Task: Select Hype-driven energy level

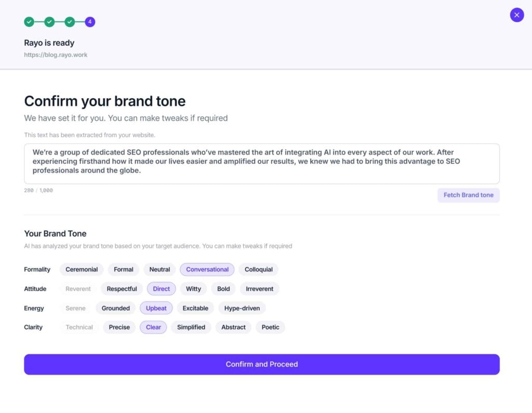Action: (x=242, y=308)
